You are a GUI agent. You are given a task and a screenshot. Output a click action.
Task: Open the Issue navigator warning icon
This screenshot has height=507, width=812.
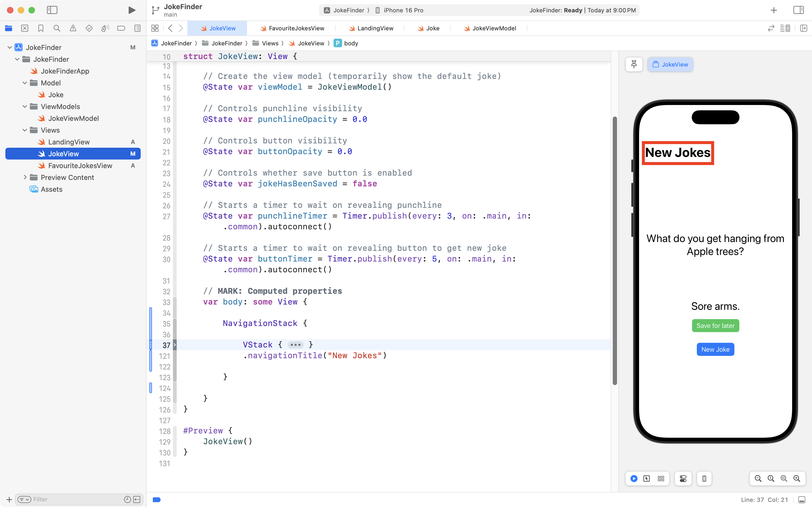(x=73, y=28)
